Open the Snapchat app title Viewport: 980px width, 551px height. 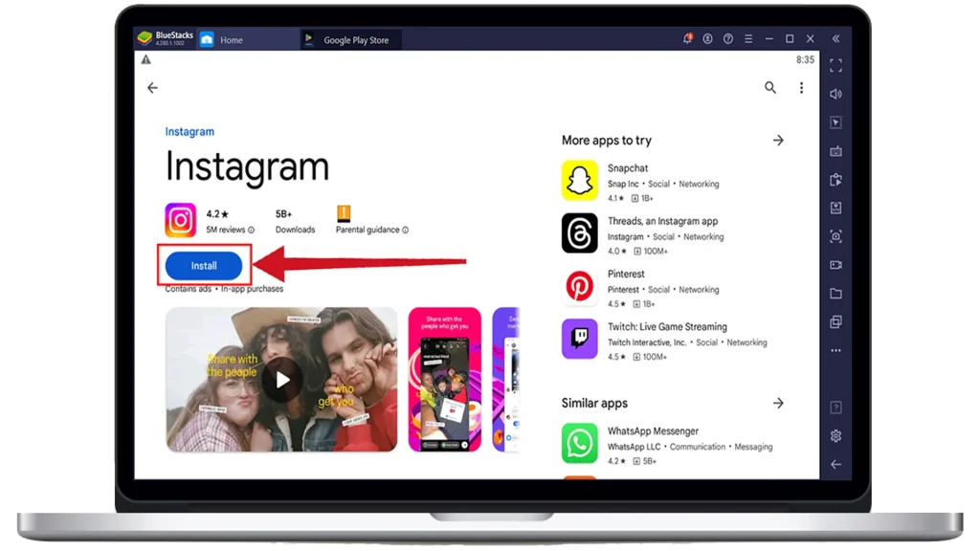click(628, 168)
